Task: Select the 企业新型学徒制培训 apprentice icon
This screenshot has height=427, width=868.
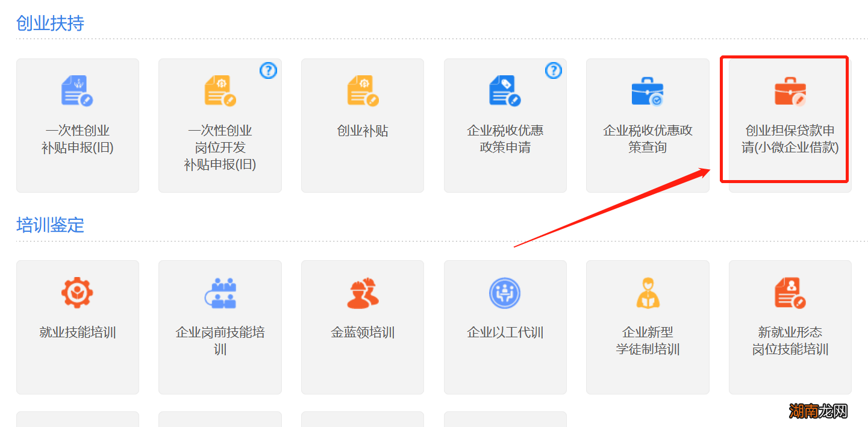Action: click(648, 292)
